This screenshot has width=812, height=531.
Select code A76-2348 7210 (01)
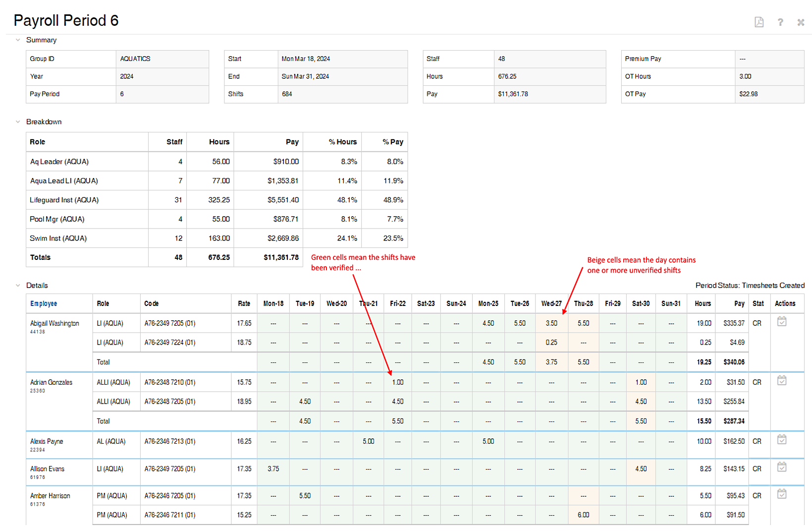170,382
